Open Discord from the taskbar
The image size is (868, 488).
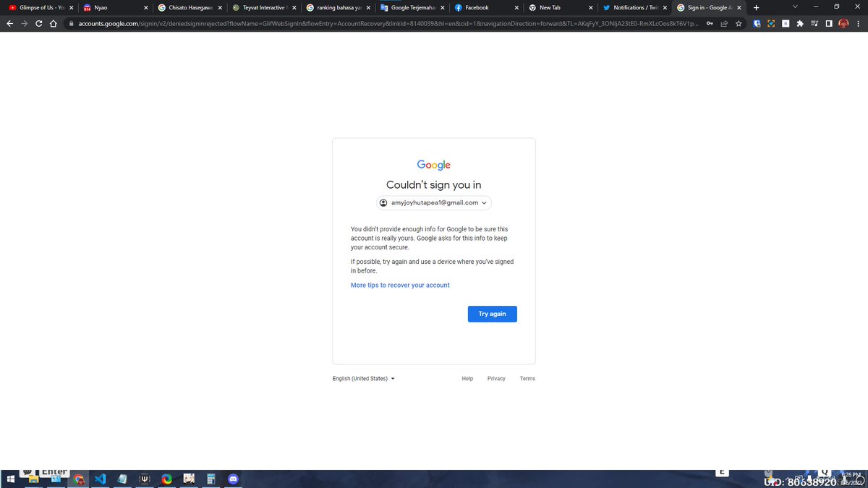(233, 479)
